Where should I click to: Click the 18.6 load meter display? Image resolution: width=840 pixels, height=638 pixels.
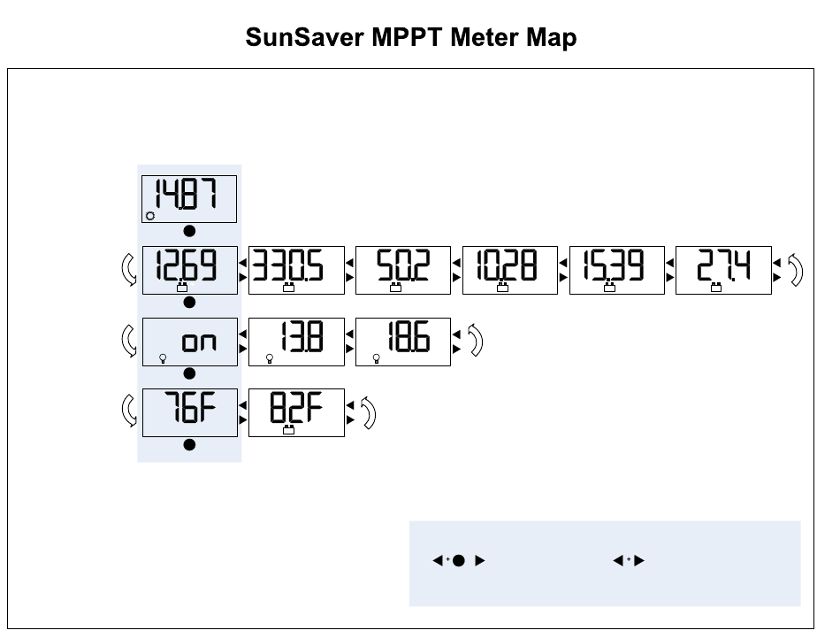pyautogui.click(x=403, y=342)
